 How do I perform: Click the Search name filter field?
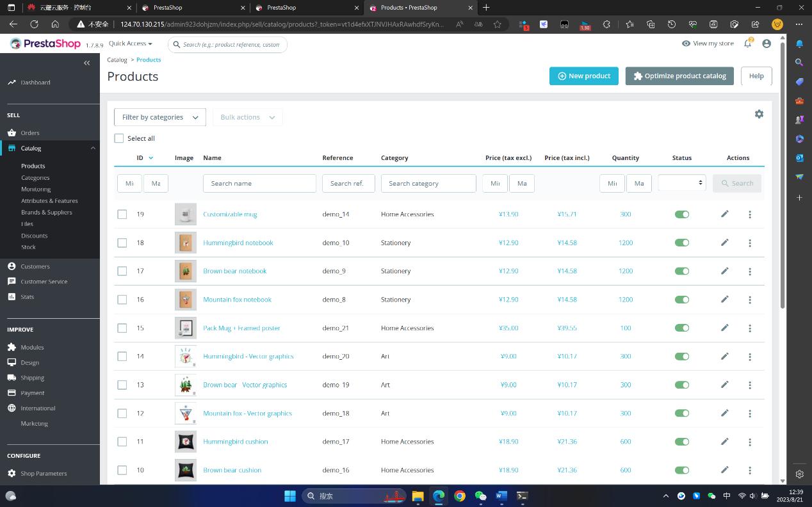(259, 183)
